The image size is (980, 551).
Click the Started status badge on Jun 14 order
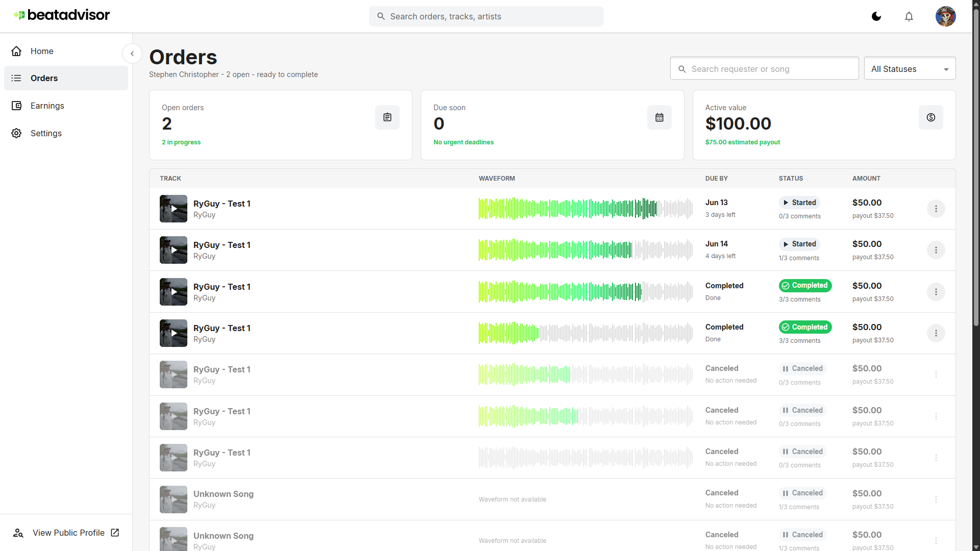pyautogui.click(x=799, y=244)
